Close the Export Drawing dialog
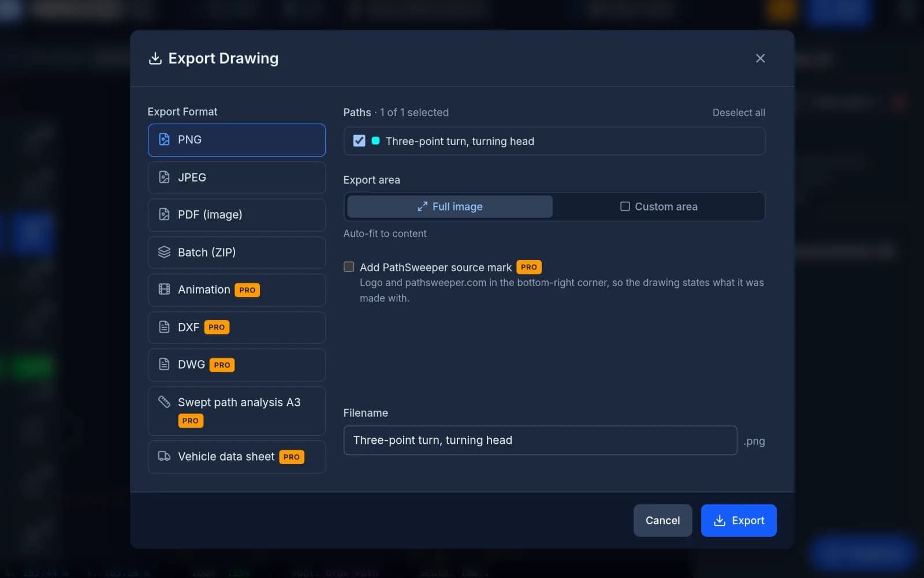Viewport: 924px width, 578px height. tap(760, 58)
